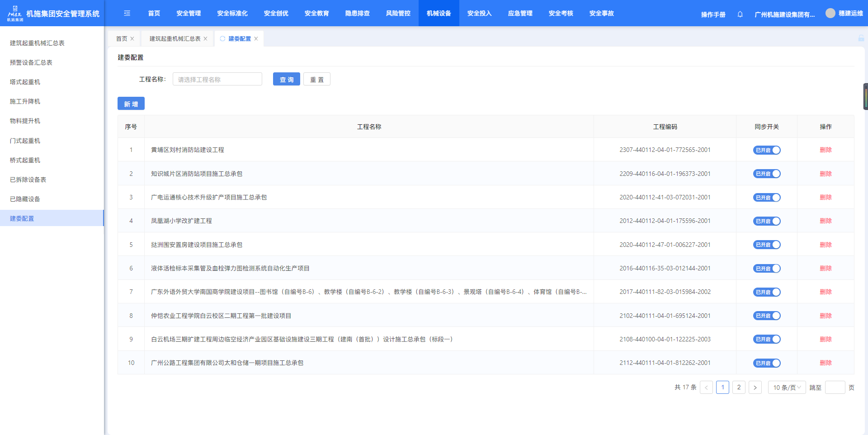Click the lock icon at top right
The height and width of the screenshot is (435, 868).
pyautogui.click(x=861, y=38)
